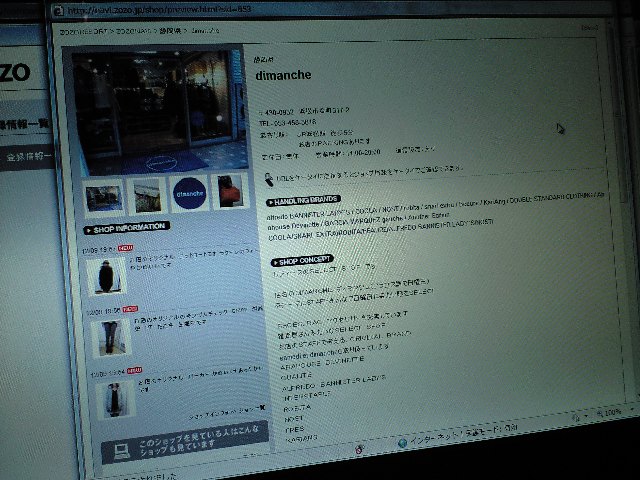Select the round blue dimanche logo thumbnail
640x480 pixels.
point(189,193)
